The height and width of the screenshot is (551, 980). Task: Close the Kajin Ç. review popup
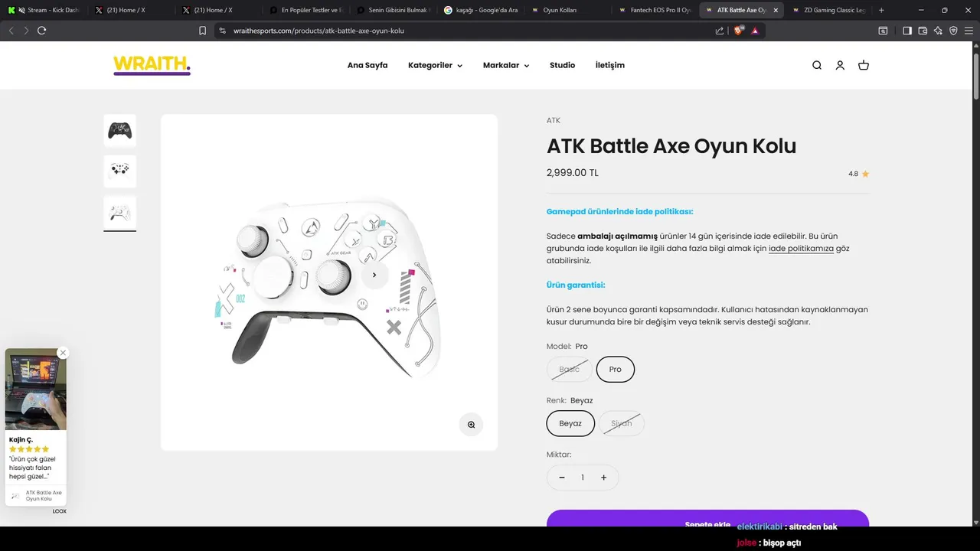click(63, 353)
